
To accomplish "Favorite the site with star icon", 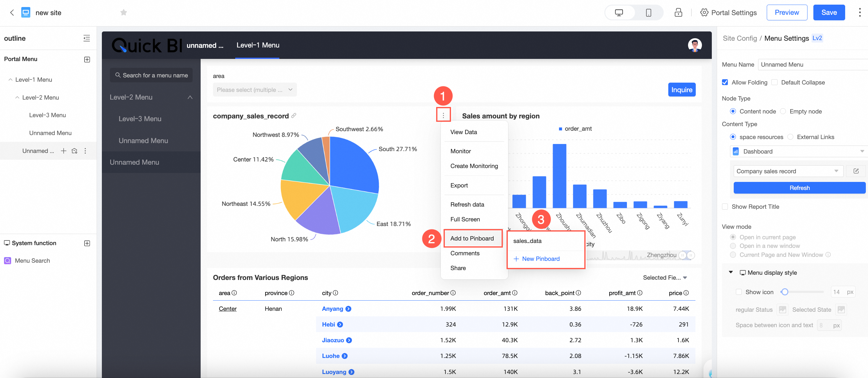I will coord(124,12).
